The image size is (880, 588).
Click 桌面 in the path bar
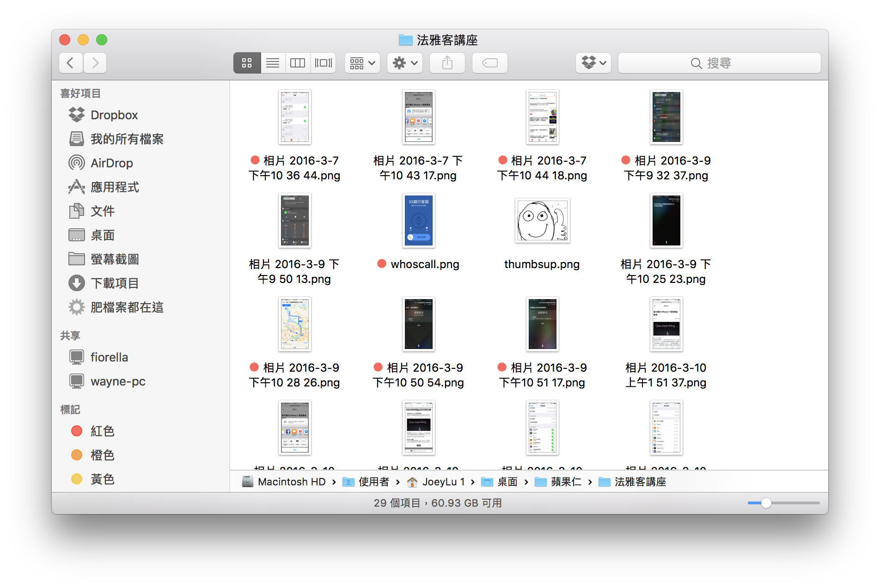coord(499,482)
